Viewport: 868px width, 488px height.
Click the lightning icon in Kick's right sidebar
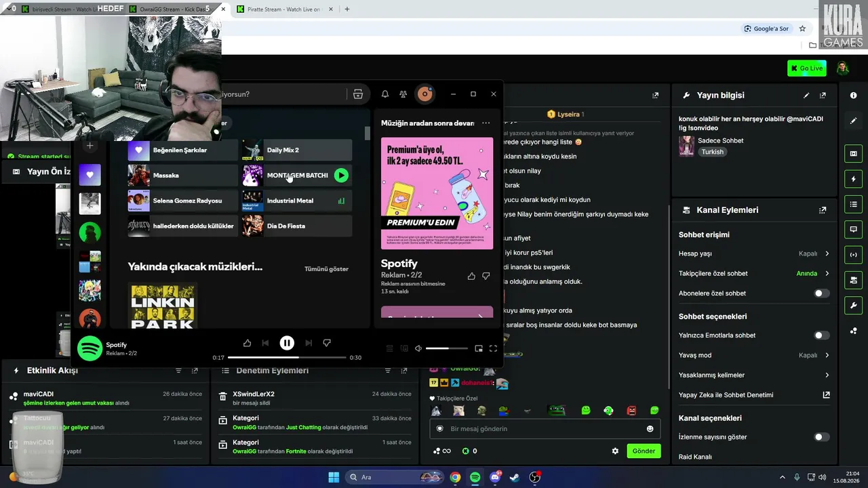(853, 179)
